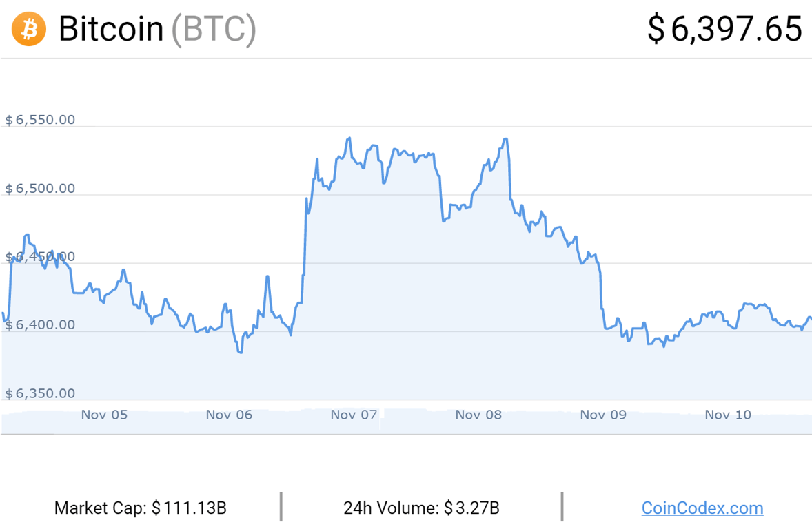Click the Market Cap $111.13B text
This screenshot has height=529, width=812.
point(141,508)
